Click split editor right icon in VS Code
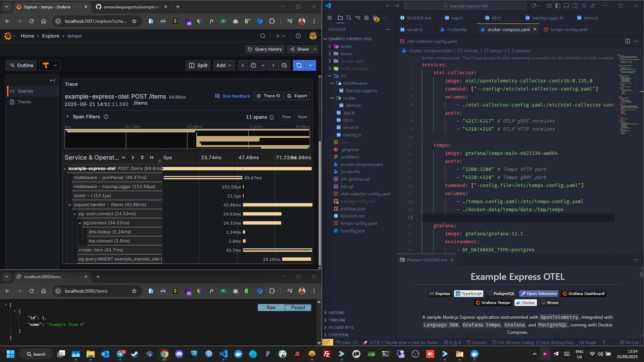The image size is (644, 362). pyautogui.click(x=628, y=41)
